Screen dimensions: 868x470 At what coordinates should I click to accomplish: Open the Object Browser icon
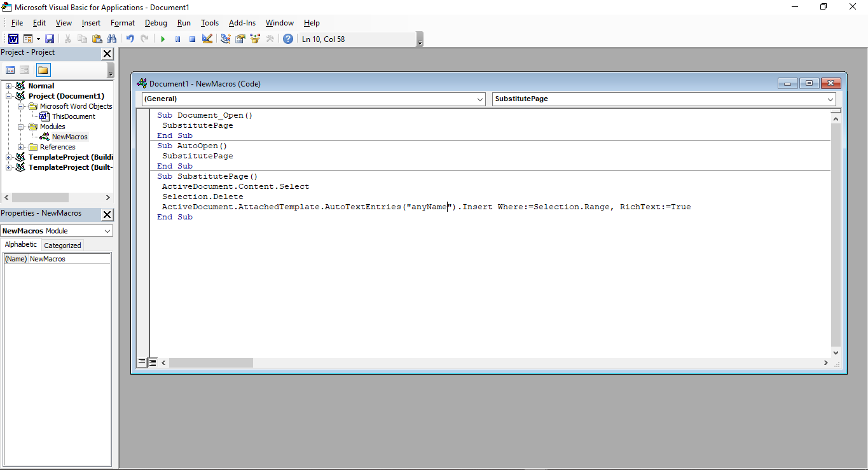(255, 39)
